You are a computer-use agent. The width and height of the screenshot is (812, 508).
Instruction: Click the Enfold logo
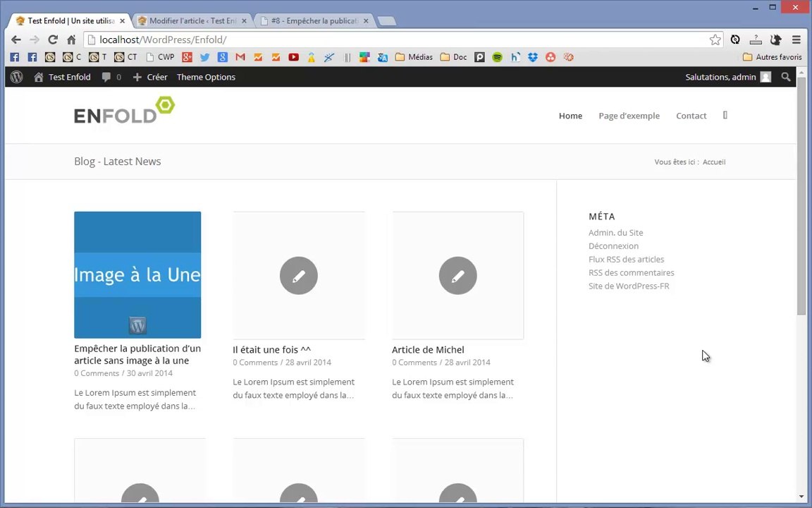click(124, 110)
